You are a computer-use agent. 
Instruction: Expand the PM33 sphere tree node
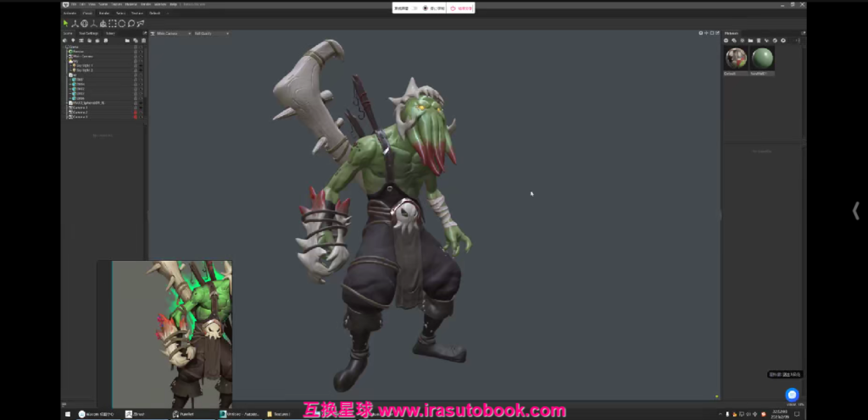pos(67,102)
